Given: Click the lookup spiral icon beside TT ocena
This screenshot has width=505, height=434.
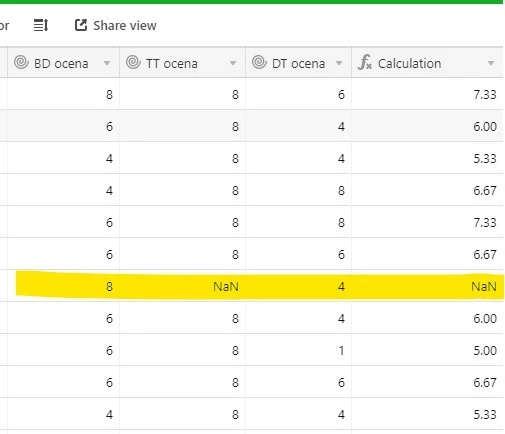Looking at the screenshot, I should [133, 62].
